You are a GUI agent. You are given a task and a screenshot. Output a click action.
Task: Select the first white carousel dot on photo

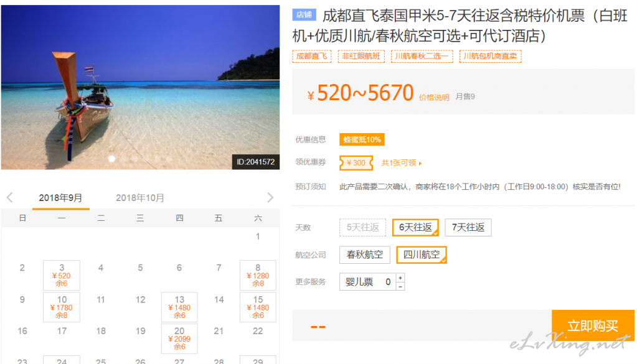(x=111, y=159)
